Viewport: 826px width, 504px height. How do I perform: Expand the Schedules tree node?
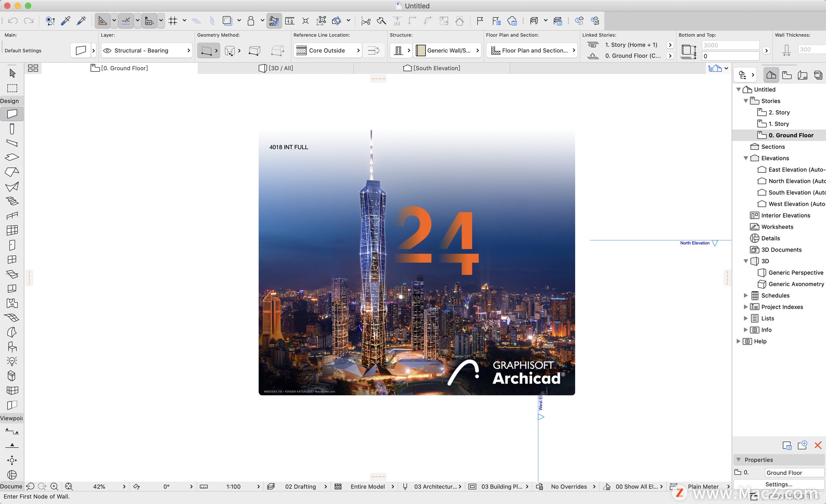tap(746, 295)
